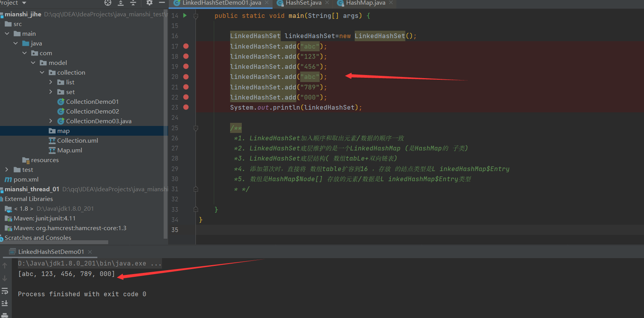
Task: Select External Libraries node
Action: tap(29, 199)
